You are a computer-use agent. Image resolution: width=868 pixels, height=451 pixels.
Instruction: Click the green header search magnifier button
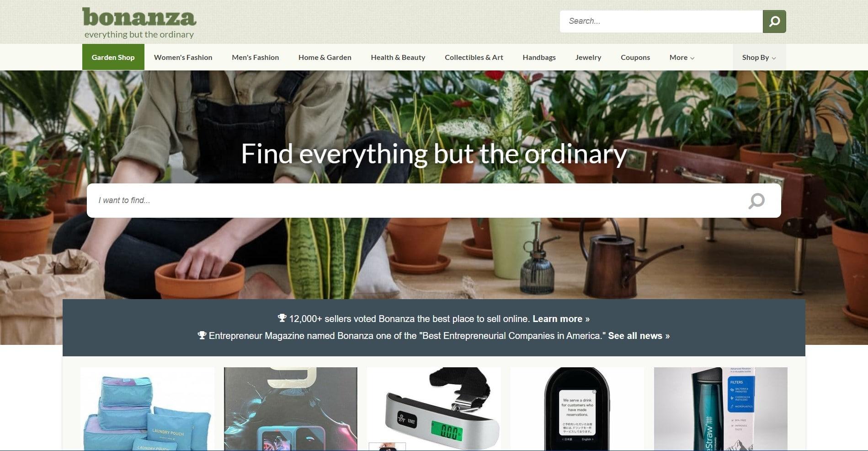point(774,21)
